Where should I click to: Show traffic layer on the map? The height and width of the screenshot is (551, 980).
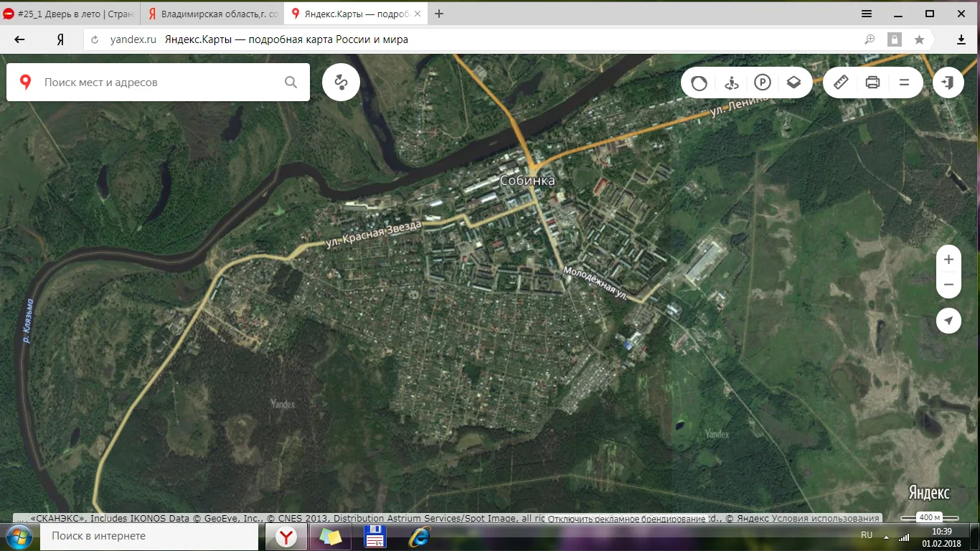click(699, 83)
